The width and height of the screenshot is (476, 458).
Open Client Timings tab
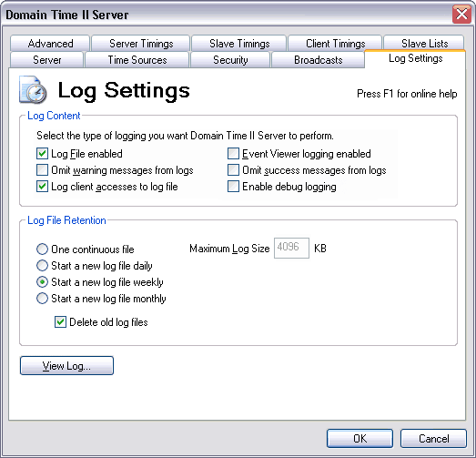click(335, 44)
